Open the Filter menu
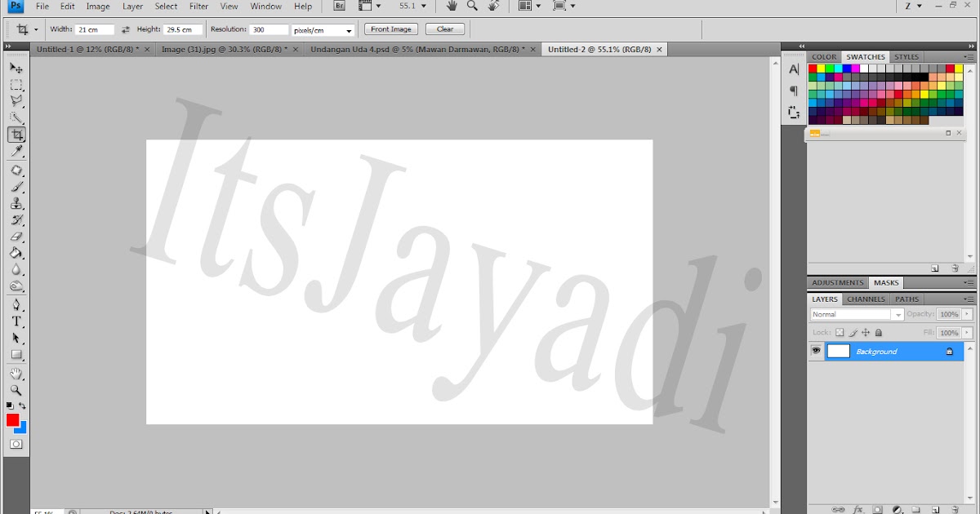980x514 pixels. pyautogui.click(x=198, y=7)
